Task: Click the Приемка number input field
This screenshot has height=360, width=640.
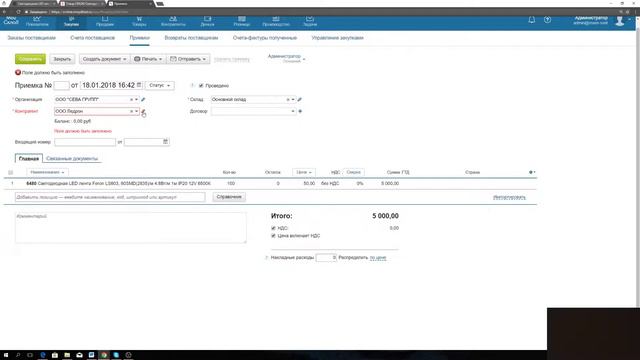Action: coord(61,85)
